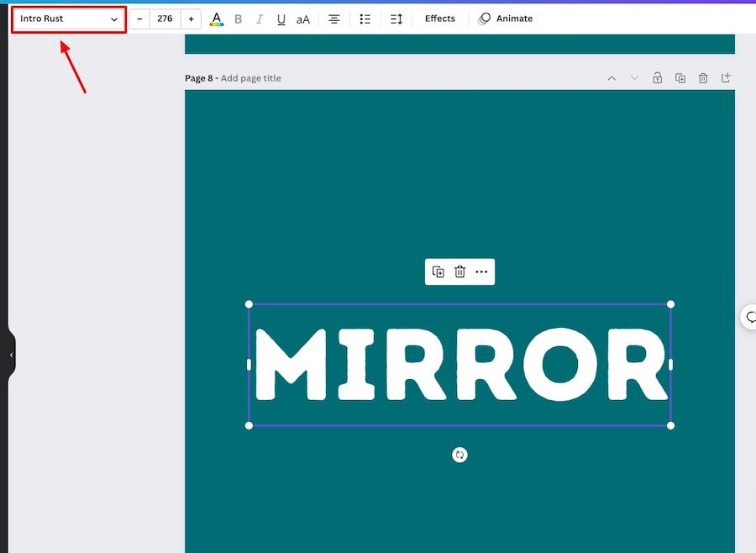Open the Animate options
Screen dimensions: 756x553
506,18
